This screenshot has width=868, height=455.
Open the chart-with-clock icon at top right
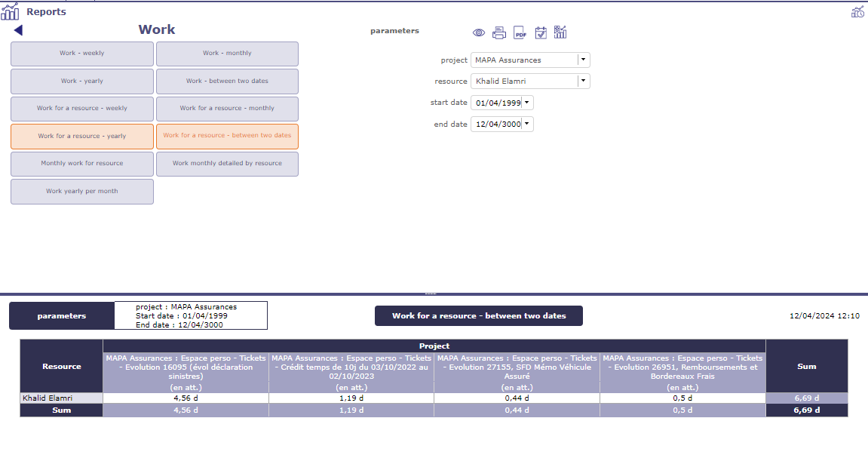(857, 11)
